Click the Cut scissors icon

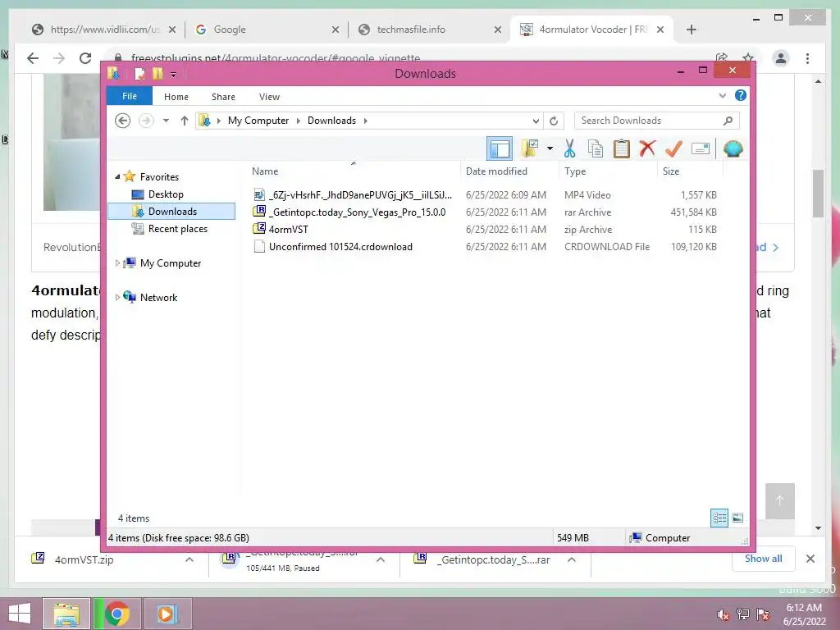click(x=569, y=148)
